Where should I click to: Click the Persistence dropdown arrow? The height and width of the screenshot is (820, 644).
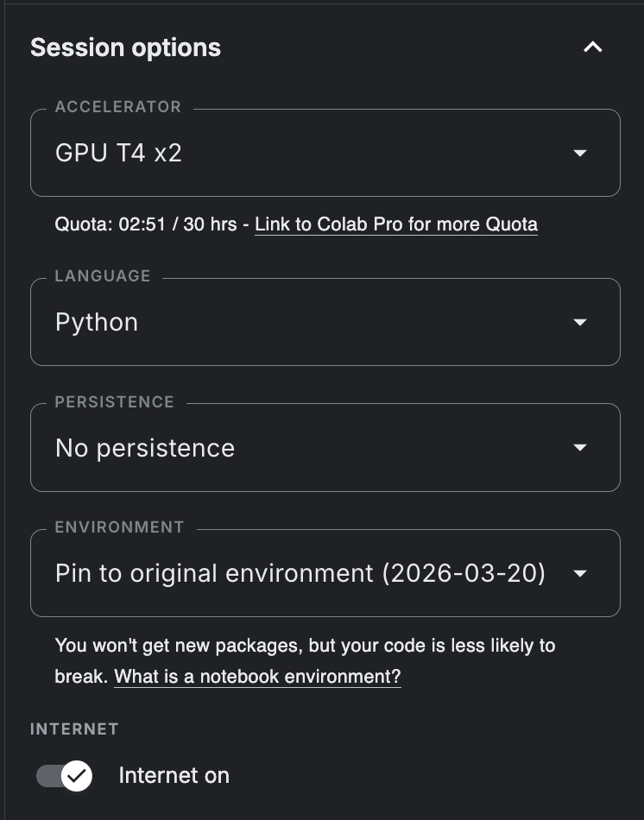pyautogui.click(x=580, y=448)
